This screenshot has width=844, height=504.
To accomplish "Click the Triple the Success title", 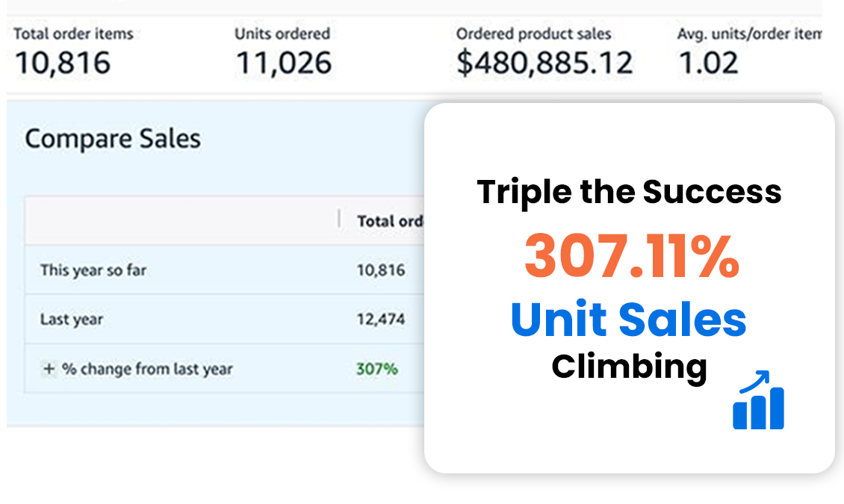I will (629, 192).
